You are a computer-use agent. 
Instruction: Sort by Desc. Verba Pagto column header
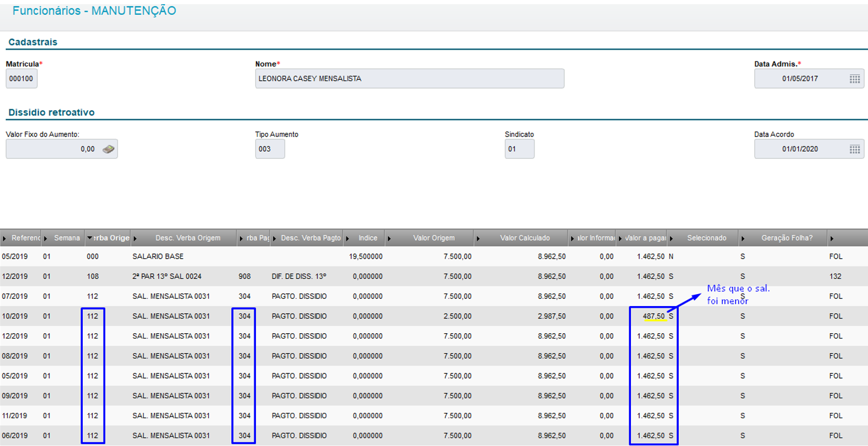pos(306,238)
